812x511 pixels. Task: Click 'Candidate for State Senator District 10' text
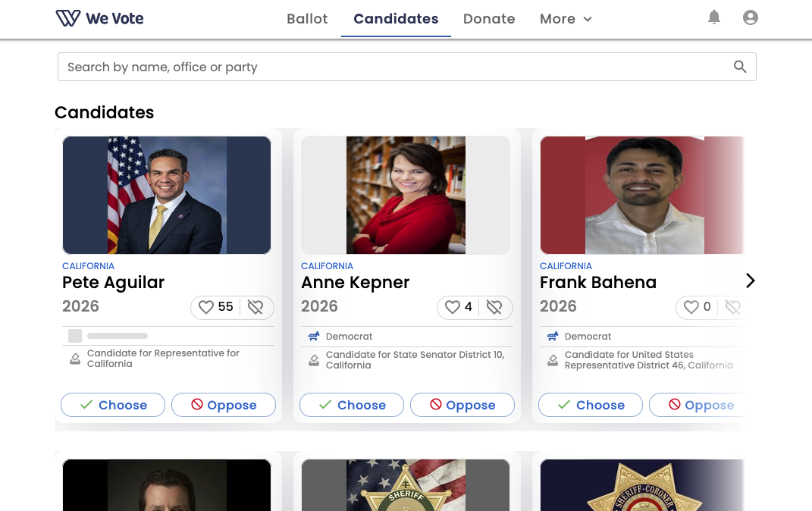415,360
